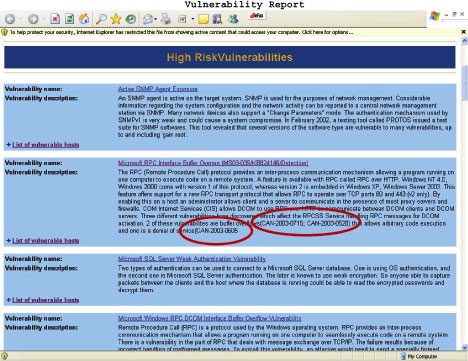Click the Print icon in toolbar
Image resolution: width=468 pixels, height=361 pixels.
pos(166,19)
